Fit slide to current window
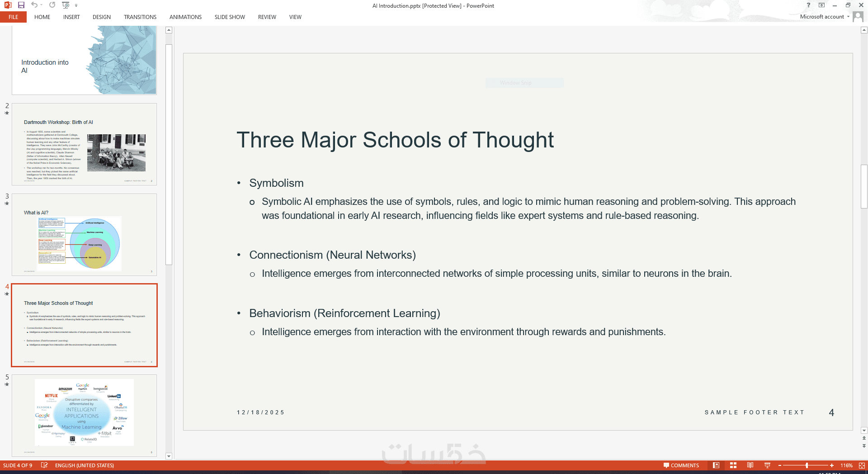This screenshot has height=474, width=868. (862, 465)
